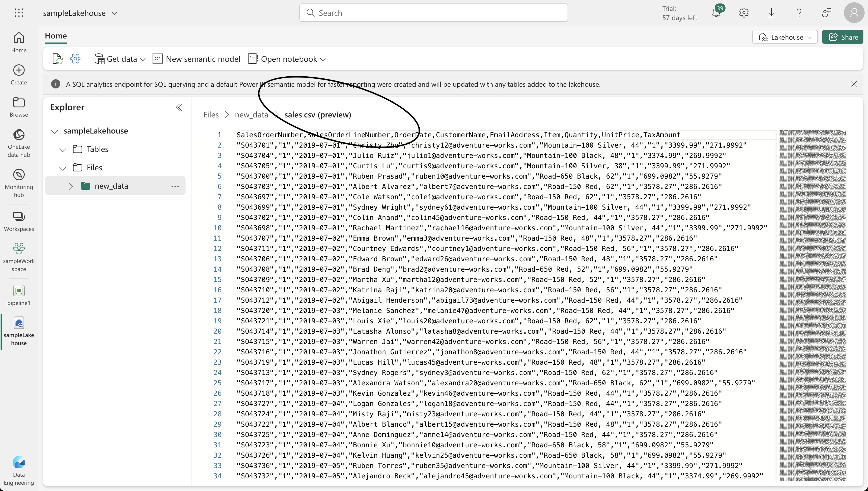Image resolution: width=868 pixels, height=491 pixels.
Task: Expand the new_data folder
Action: [x=71, y=186]
